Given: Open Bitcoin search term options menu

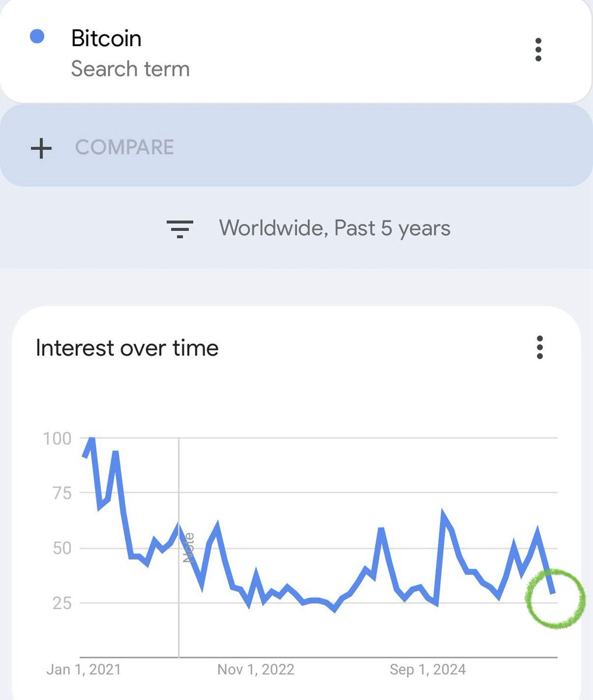Looking at the screenshot, I should (538, 50).
